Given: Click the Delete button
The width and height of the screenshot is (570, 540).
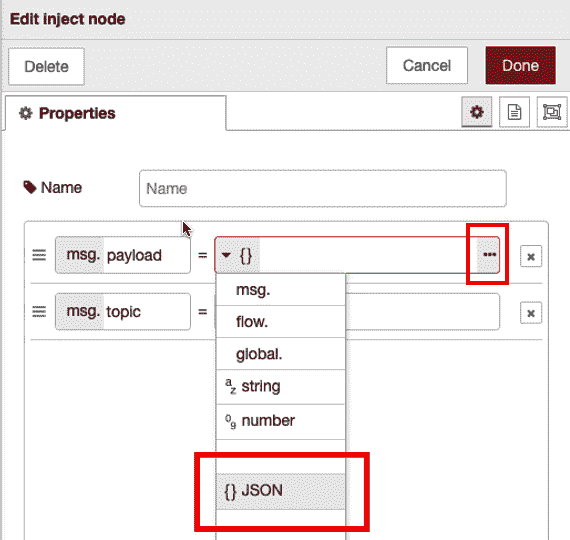Looking at the screenshot, I should coord(46,67).
